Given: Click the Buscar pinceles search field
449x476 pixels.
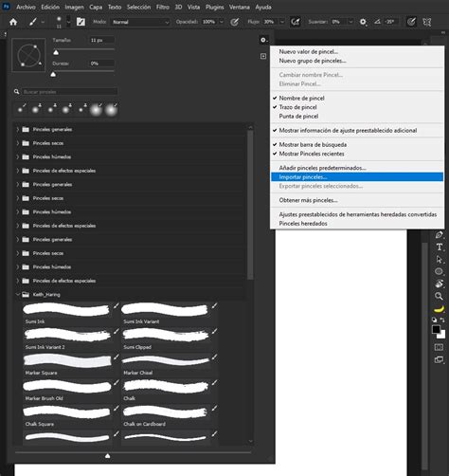Looking at the screenshot, I should pos(70,92).
